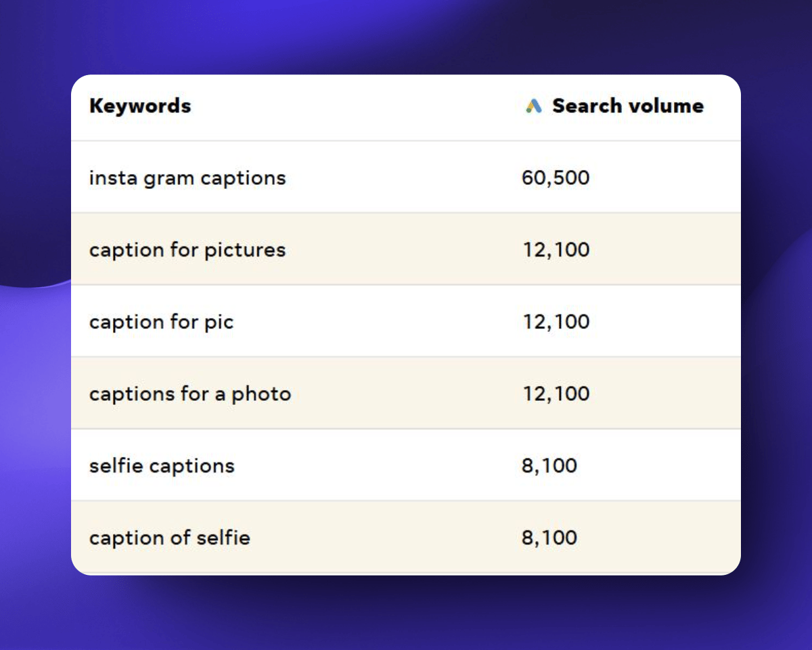
Task: Select the "caption for pictures" keyword
Action: (187, 250)
